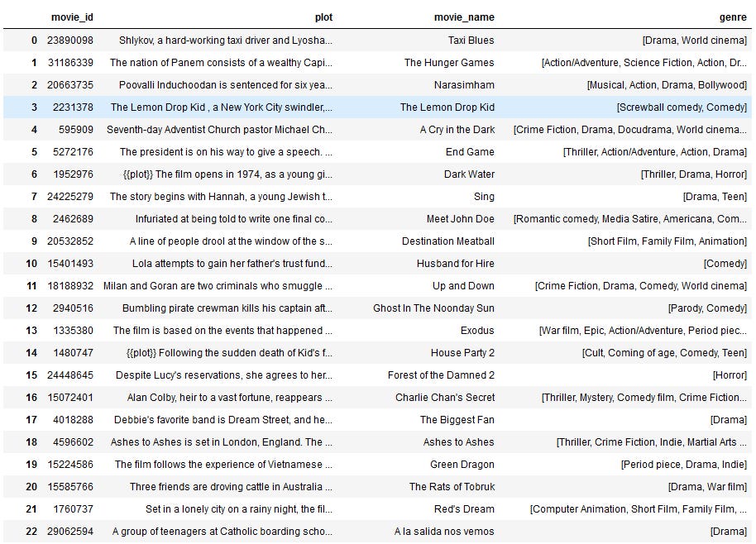Image resolution: width=756 pixels, height=544 pixels.
Task: Select Husband for Hire cell
Action: [455, 264]
